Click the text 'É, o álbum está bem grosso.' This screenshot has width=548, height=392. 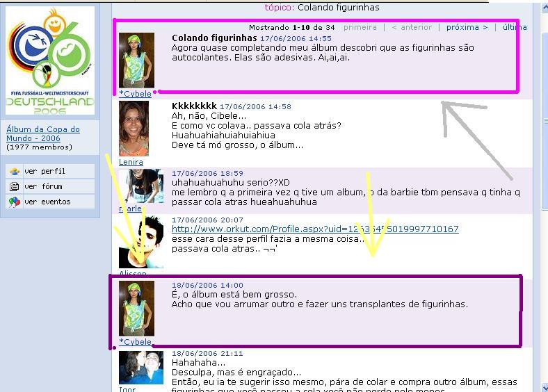coord(234,295)
